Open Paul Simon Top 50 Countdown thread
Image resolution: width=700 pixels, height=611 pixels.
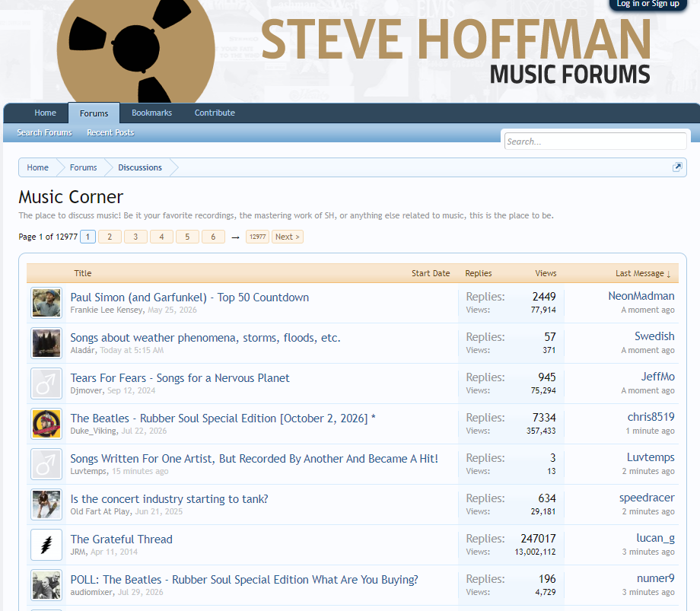click(x=189, y=298)
